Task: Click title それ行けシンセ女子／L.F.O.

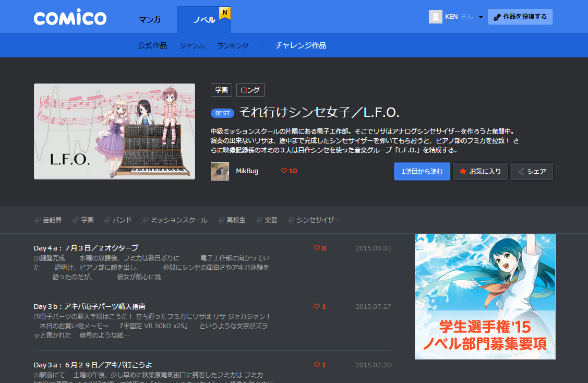Action: [x=319, y=112]
